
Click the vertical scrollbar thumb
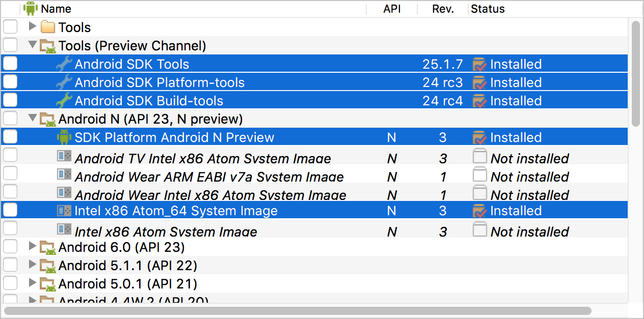(x=635, y=73)
